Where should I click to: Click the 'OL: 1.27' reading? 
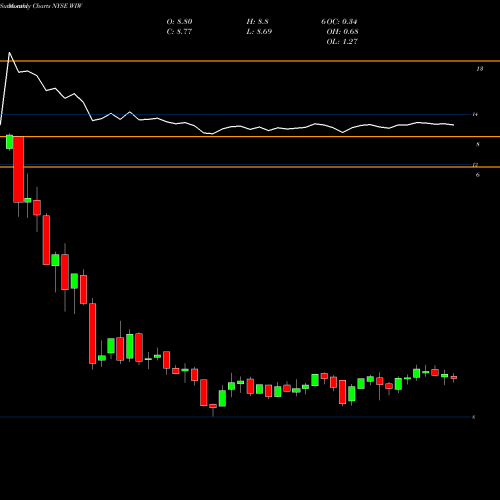point(342,42)
